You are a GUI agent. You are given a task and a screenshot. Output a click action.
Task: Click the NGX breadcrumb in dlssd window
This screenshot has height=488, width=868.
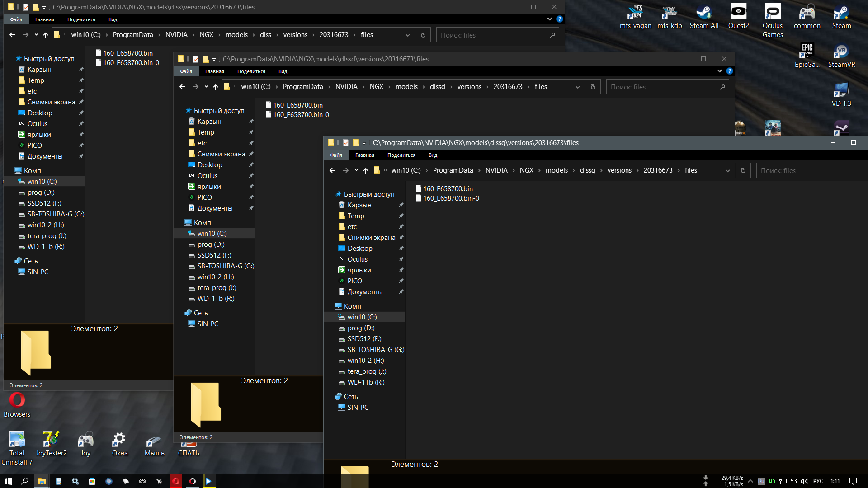pos(376,87)
